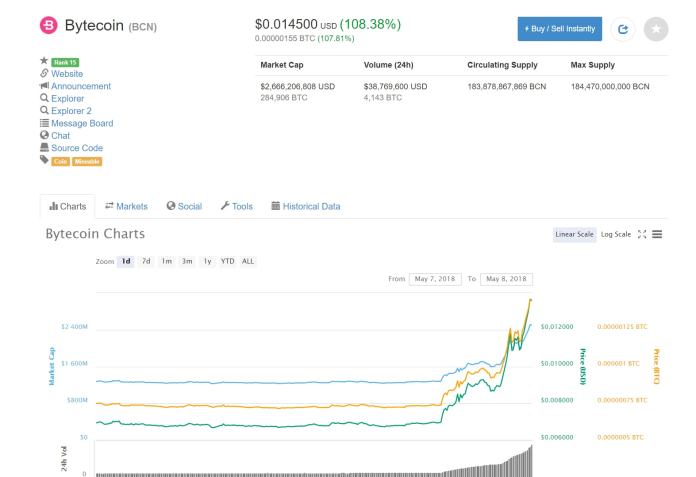Set chart zoom to 3m

coord(187,261)
